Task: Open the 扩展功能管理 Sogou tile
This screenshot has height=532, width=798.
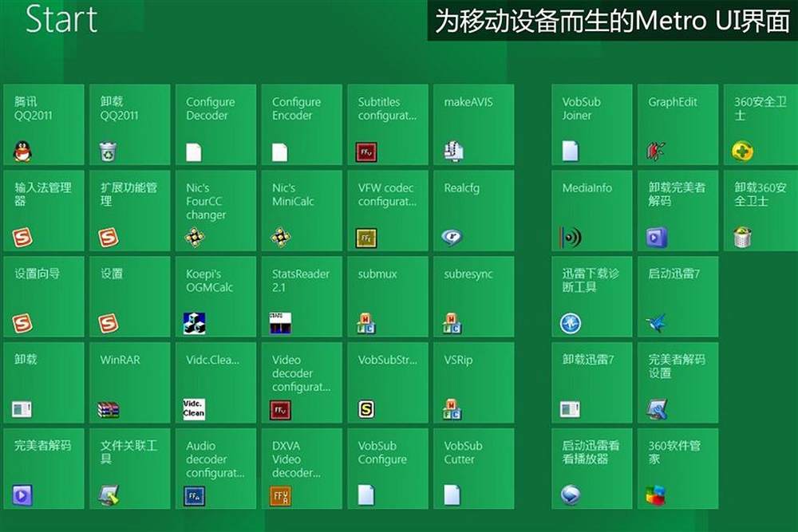Action: pyautogui.click(x=130, y=211)
